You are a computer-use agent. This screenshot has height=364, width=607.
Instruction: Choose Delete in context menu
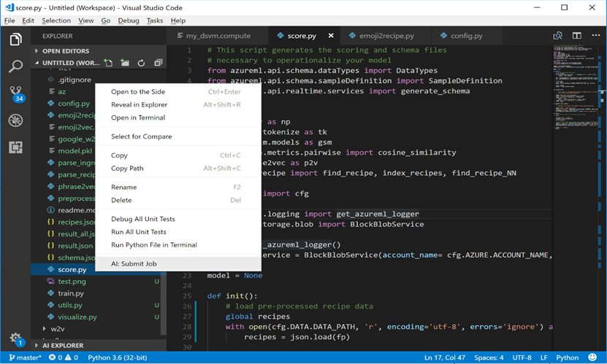point(178,200)
